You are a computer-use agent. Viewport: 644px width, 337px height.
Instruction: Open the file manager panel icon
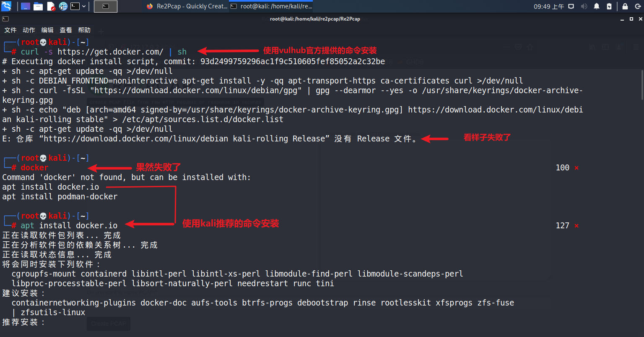[x=38, y=6]
